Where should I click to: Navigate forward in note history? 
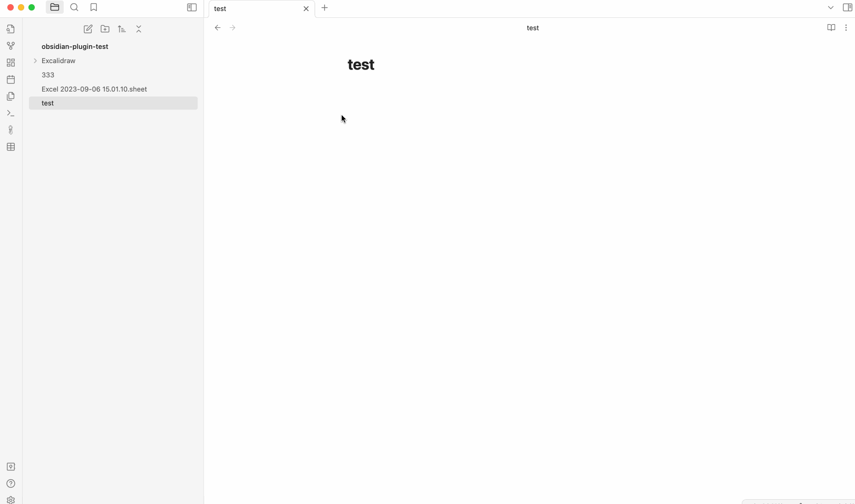coord(233,27)
